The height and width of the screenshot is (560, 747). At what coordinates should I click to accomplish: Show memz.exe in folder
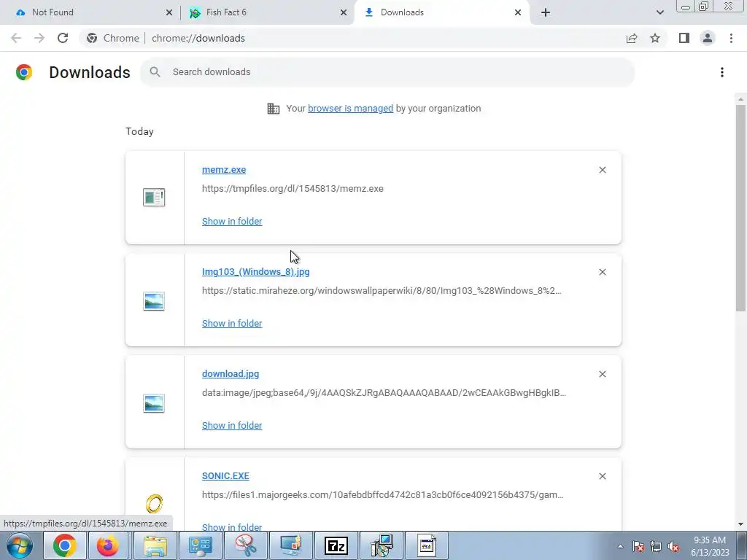point(232,222)
